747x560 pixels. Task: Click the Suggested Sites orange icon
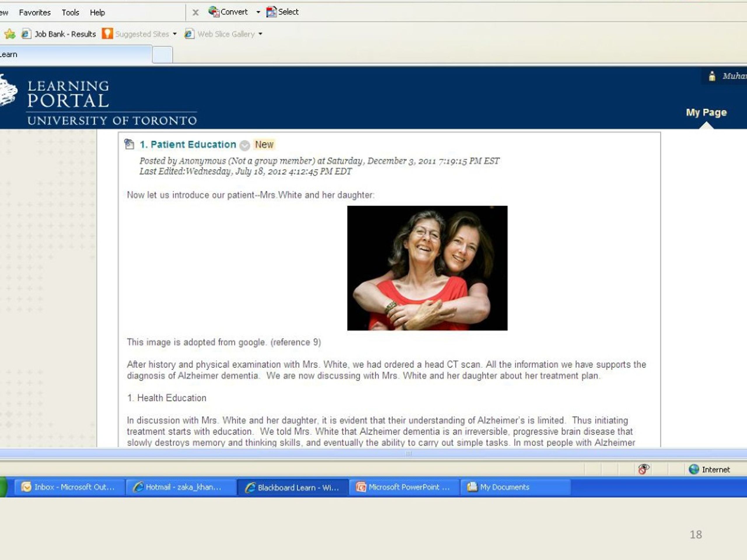107,34
